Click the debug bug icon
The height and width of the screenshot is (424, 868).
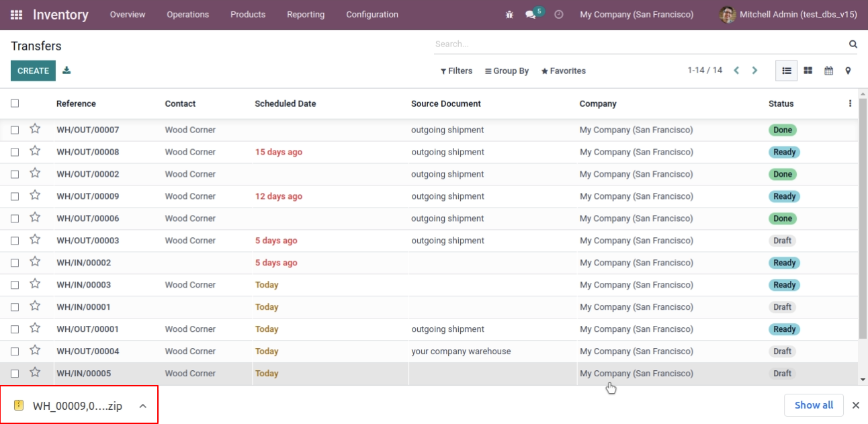[509, 14]
